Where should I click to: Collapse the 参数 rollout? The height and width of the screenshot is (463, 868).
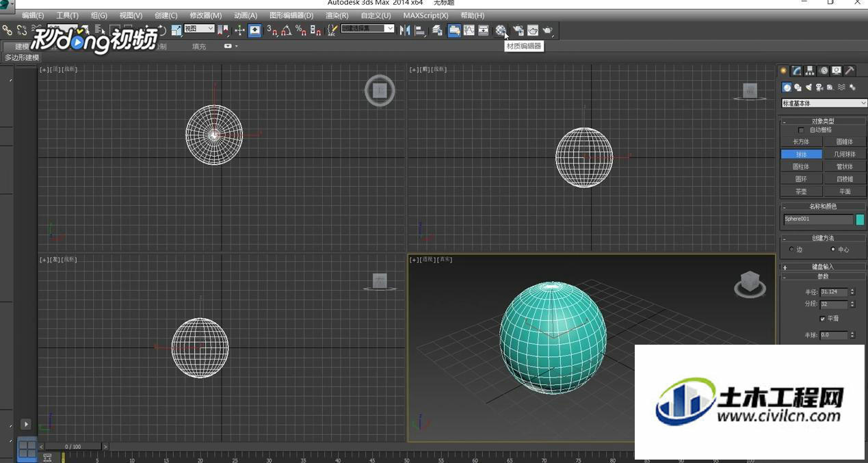click(x=823, y=276)
